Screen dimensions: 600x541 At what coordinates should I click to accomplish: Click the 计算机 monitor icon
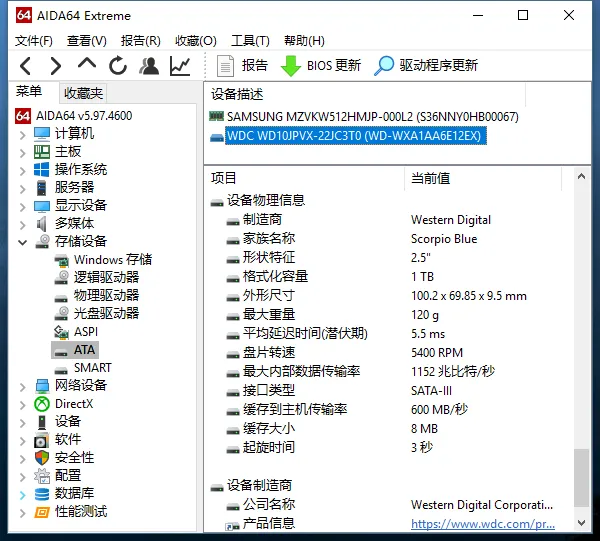pyautogui.click(x=42, y=134)
